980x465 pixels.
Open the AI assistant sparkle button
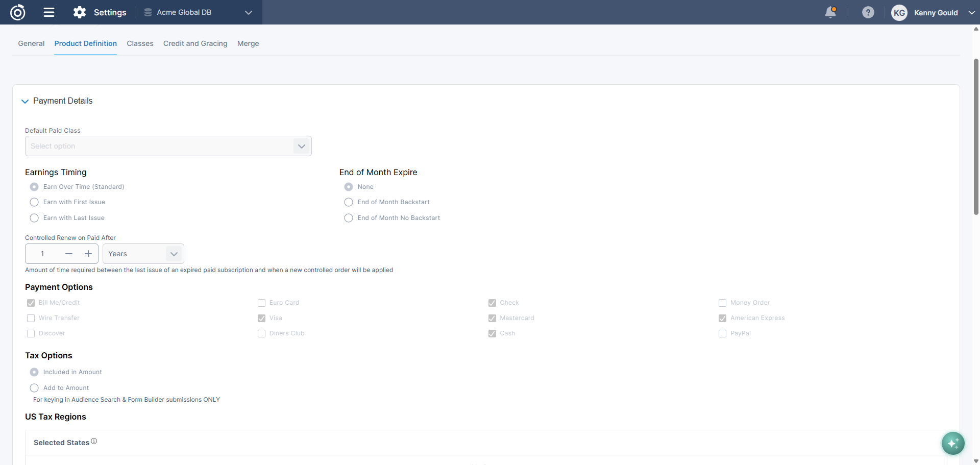[x=953, y=443]
